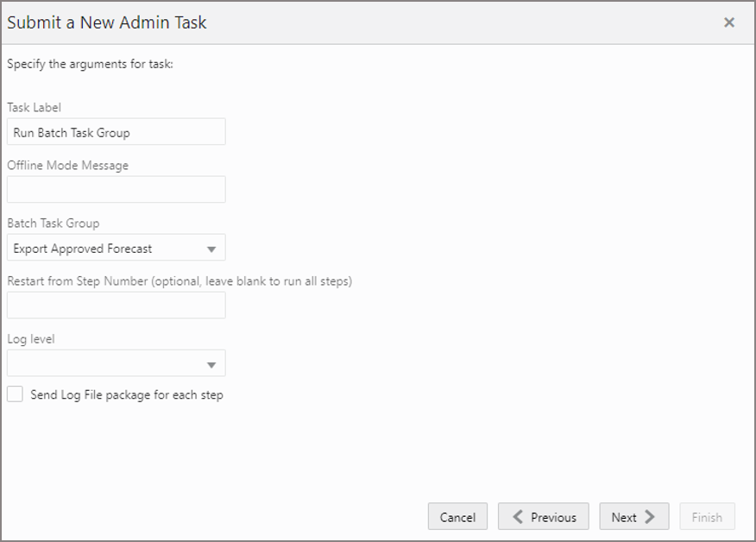Click the Submit a New Admin Task title bar
This screenshot has height=542, width=756.
click(106, 22)
